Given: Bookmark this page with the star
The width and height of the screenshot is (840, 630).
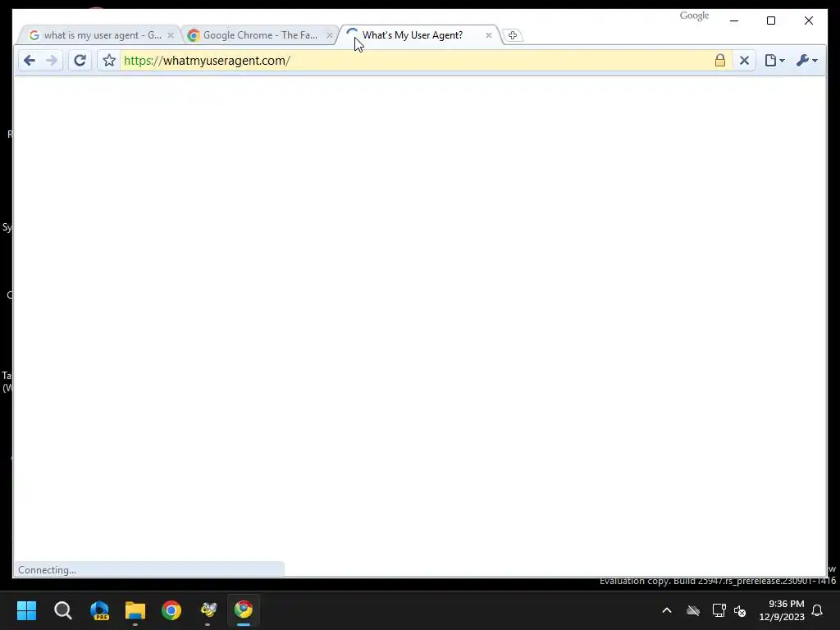Looking at the screenshot, I should (x=109, y=61).
